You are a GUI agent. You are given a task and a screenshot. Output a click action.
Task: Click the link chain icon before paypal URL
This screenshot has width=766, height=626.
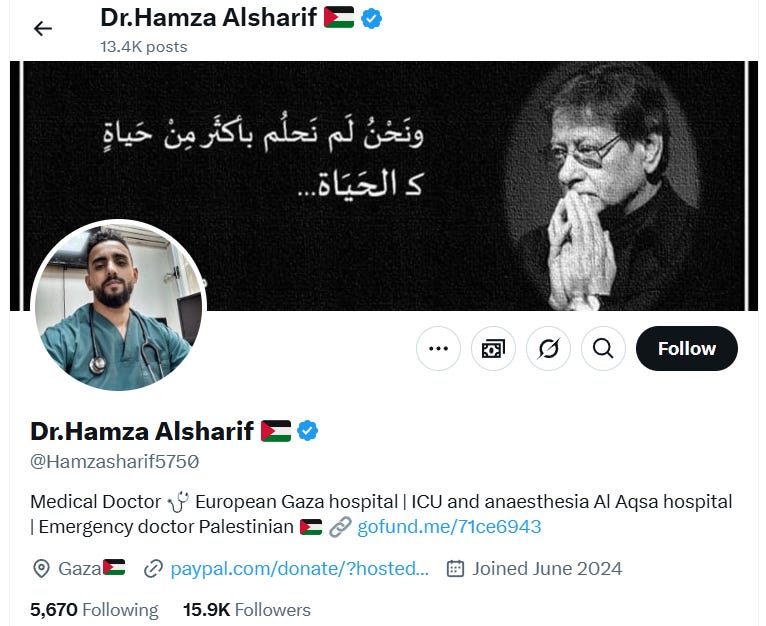click(153, 569)
